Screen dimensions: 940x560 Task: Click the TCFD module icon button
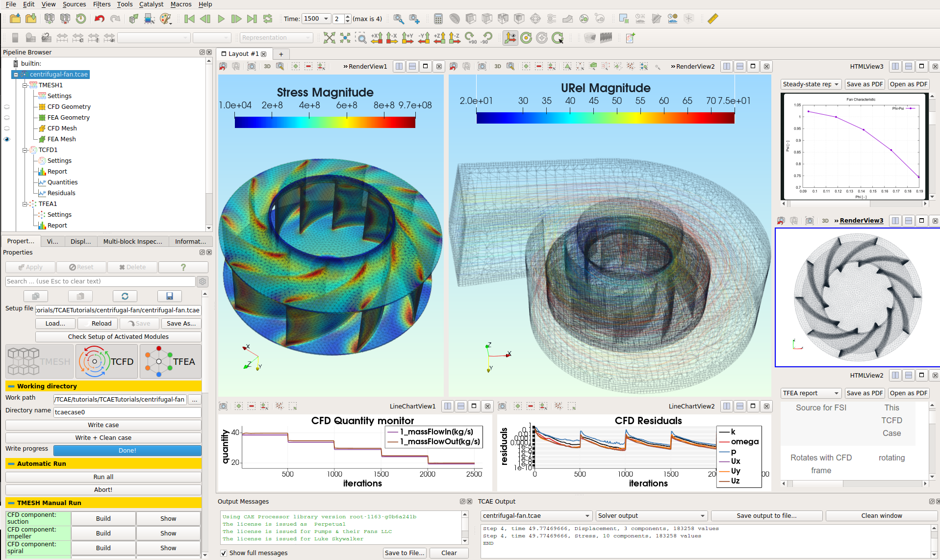(x=106, y=361)
